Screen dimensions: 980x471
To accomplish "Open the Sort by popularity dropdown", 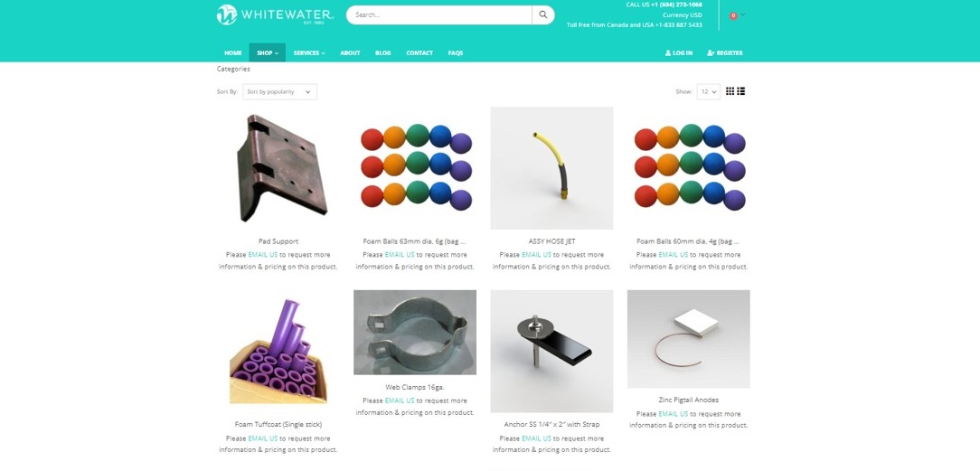I will [x=279, y=92].
